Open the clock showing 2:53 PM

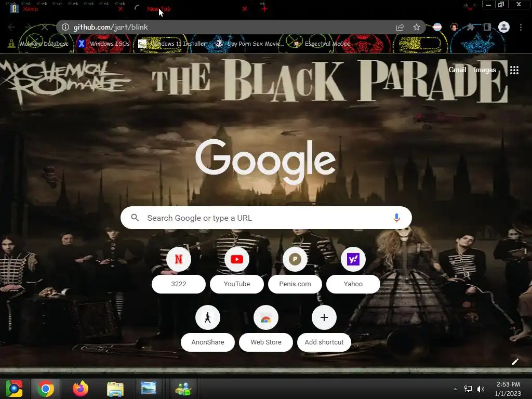508,389
